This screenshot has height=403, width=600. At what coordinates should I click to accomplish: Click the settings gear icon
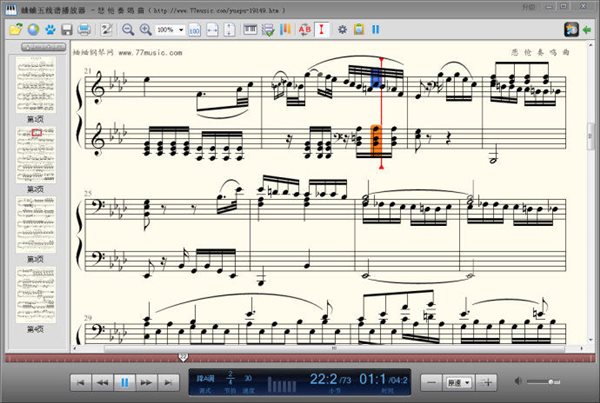(341, 30)
